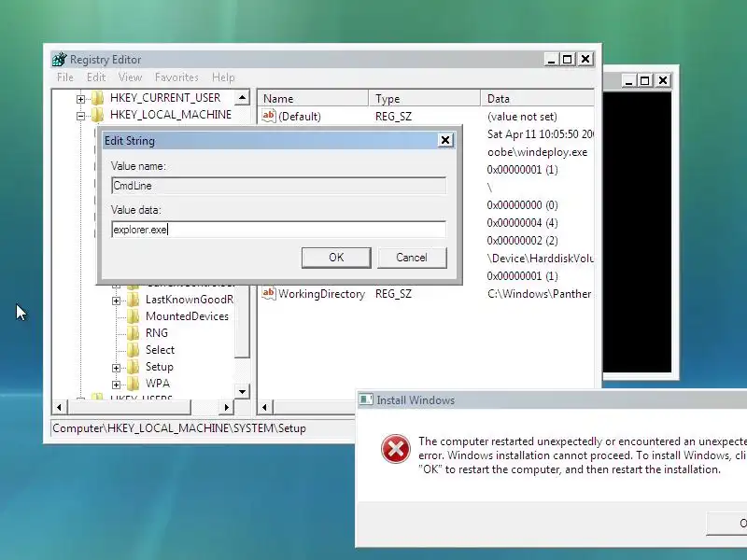
Task: Click the Value name field showing CmdLine
Action: pos(278,186)
